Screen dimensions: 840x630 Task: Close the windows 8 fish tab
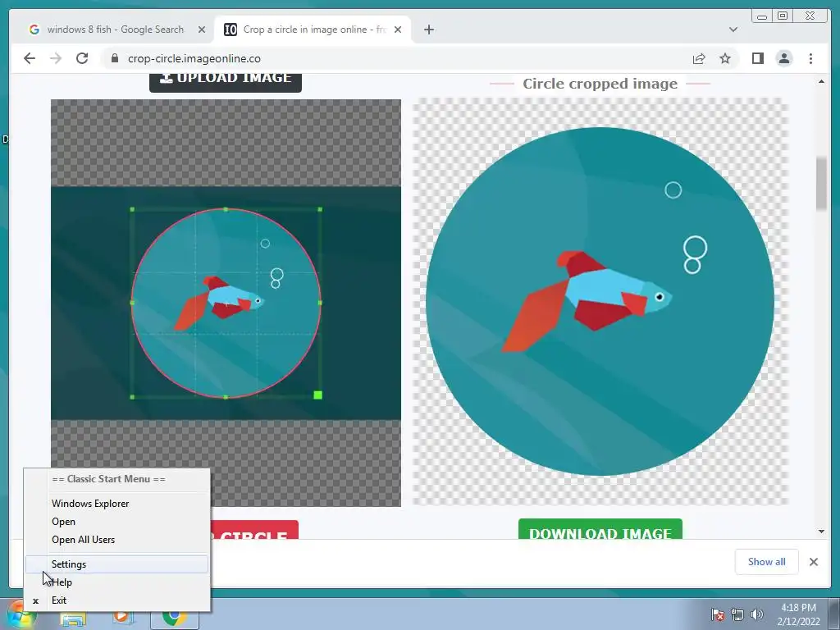[202, 30]
